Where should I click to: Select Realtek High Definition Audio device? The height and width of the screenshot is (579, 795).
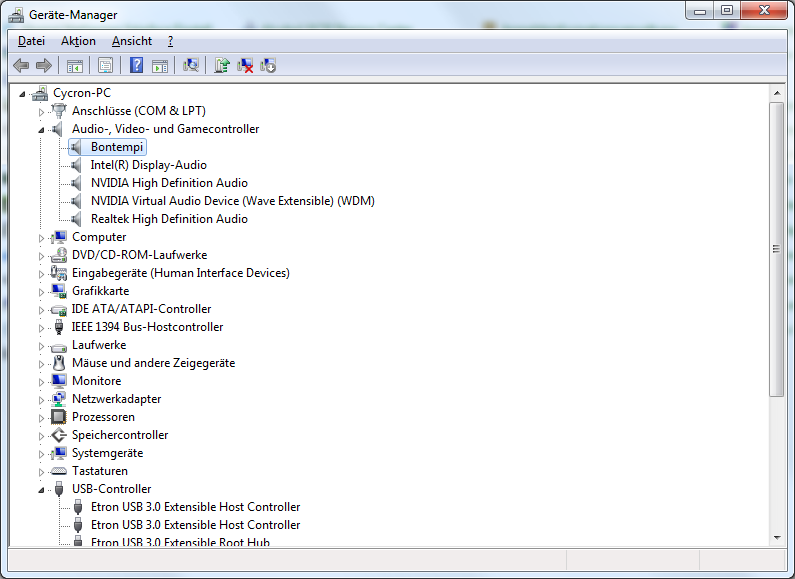(169, 219)
